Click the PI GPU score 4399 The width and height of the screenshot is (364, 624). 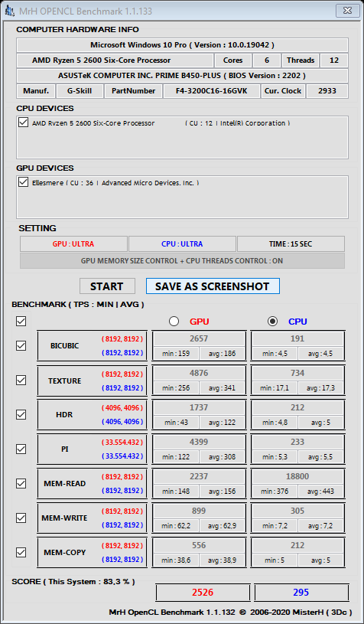199,442
